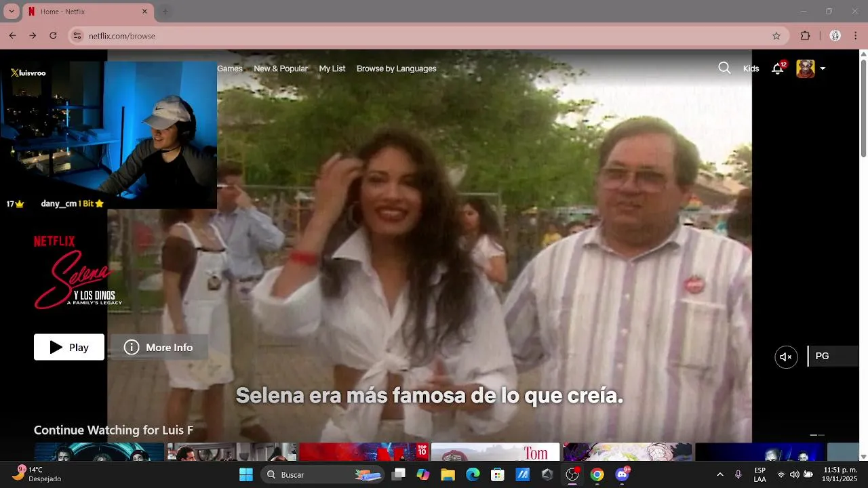Click the taskbar Buscar search box
This screenshot has width=868, height=488.
[323, 474]
